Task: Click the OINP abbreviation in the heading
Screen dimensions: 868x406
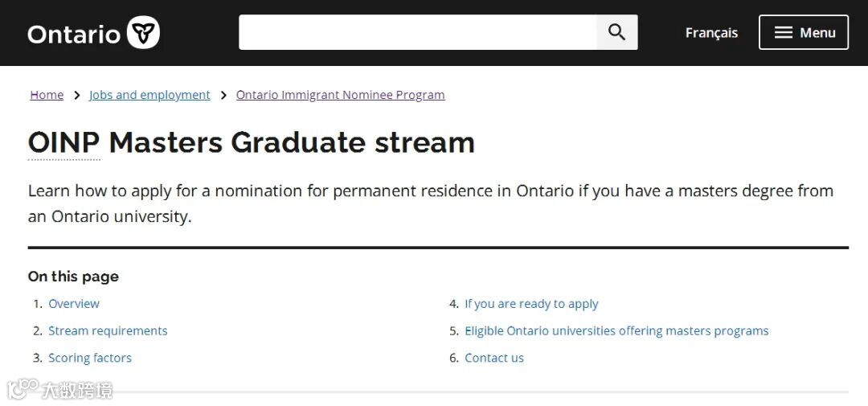Action: 63,143
